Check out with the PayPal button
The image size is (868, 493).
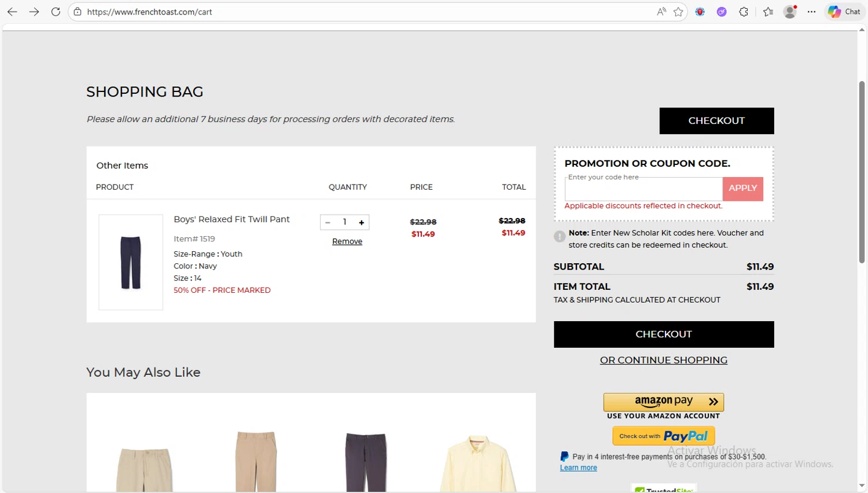(663, 436)
